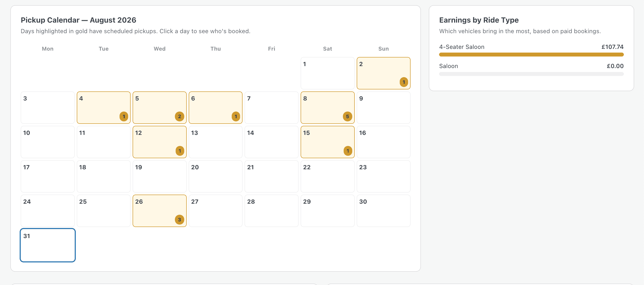The width and height of the screenshot is (644, 285).
Task: Click the Earnings by Ride Type heading
Action: 479,20
